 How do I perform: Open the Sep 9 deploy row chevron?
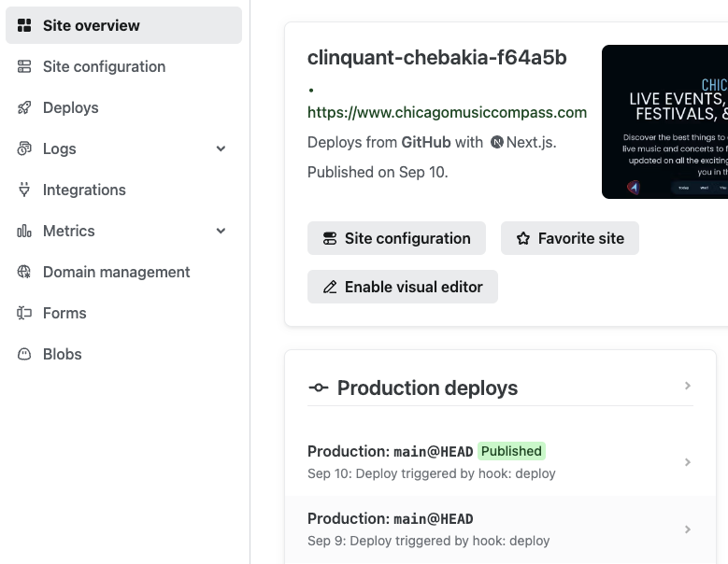(688, 529)
